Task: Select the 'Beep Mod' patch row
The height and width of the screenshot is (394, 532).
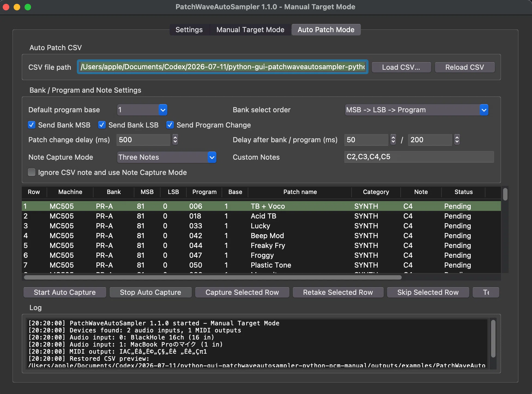Action: 261,236
